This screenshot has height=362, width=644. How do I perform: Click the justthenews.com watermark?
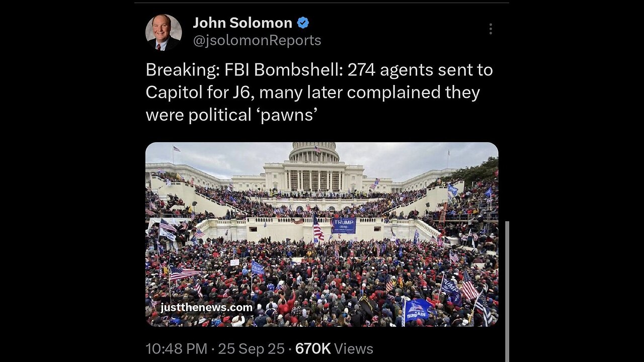tap(207, 307)
